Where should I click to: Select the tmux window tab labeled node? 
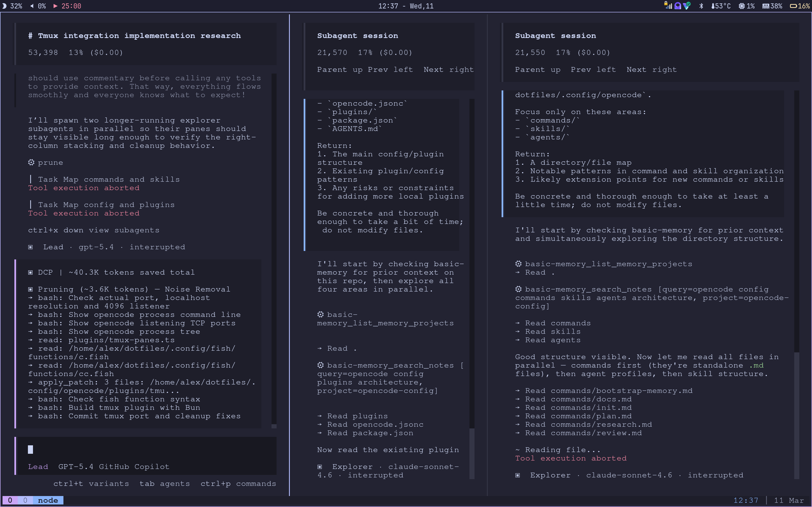[48, 500]
